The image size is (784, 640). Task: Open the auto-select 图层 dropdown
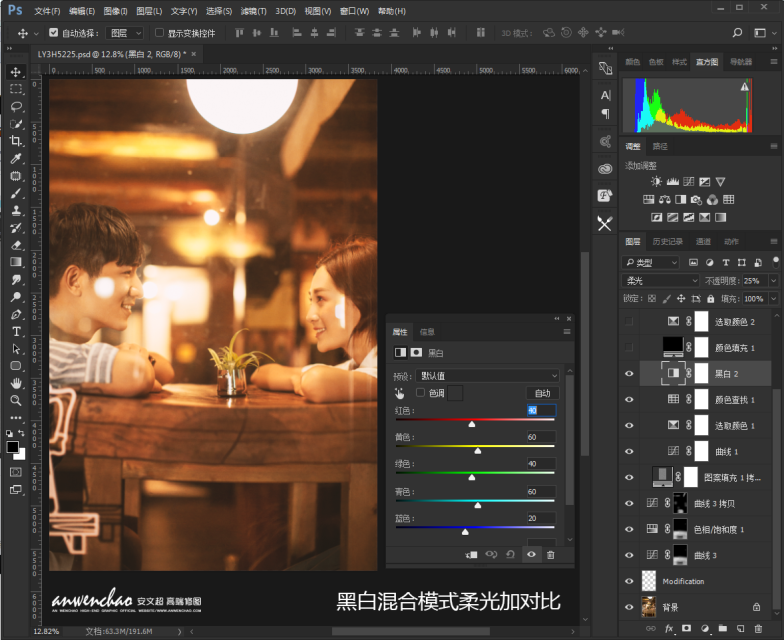click(x=126, y=33)
